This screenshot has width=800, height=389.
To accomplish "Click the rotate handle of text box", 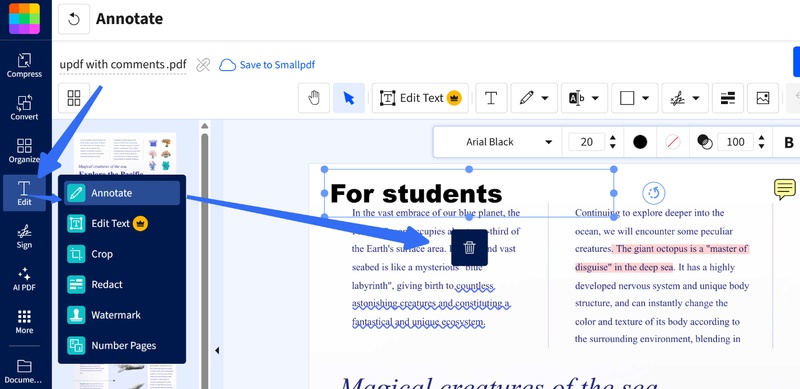I will point(654,193).
